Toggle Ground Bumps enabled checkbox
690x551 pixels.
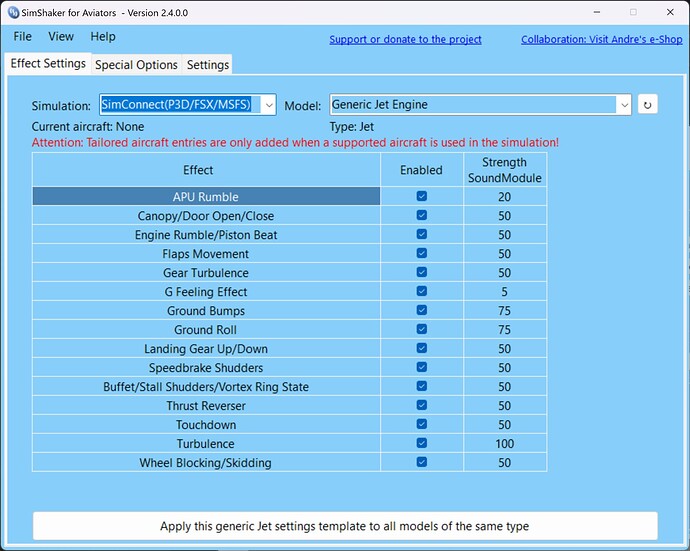[422, 310]
